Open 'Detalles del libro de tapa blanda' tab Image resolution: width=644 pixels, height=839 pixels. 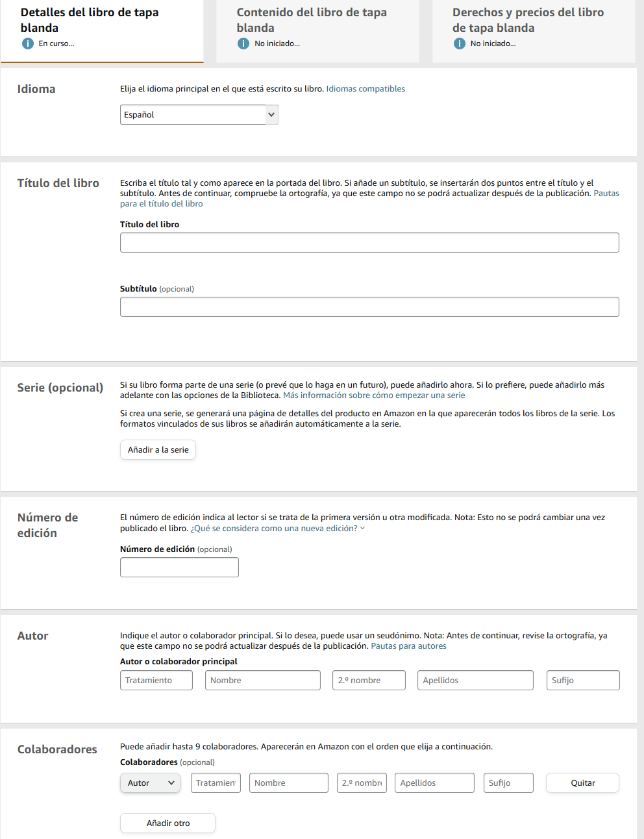(102, 31)
